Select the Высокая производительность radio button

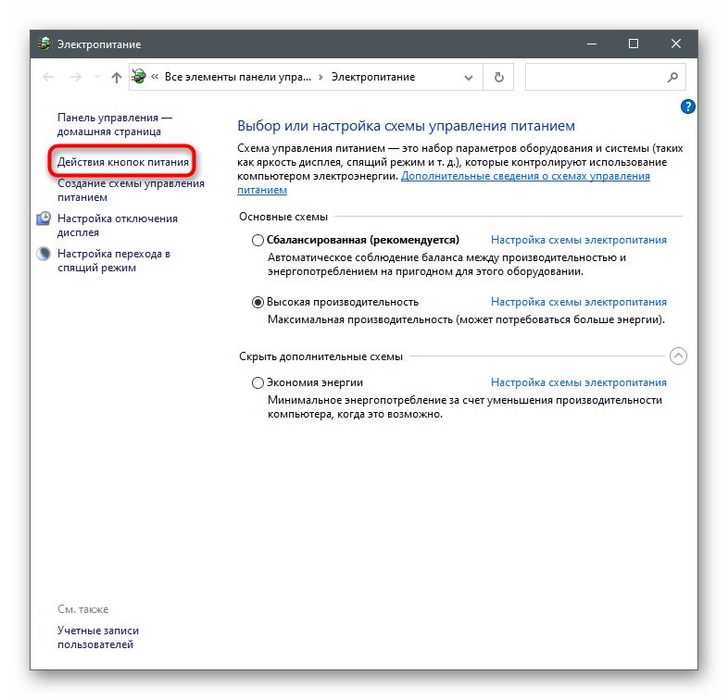click(x=257, y=302)
